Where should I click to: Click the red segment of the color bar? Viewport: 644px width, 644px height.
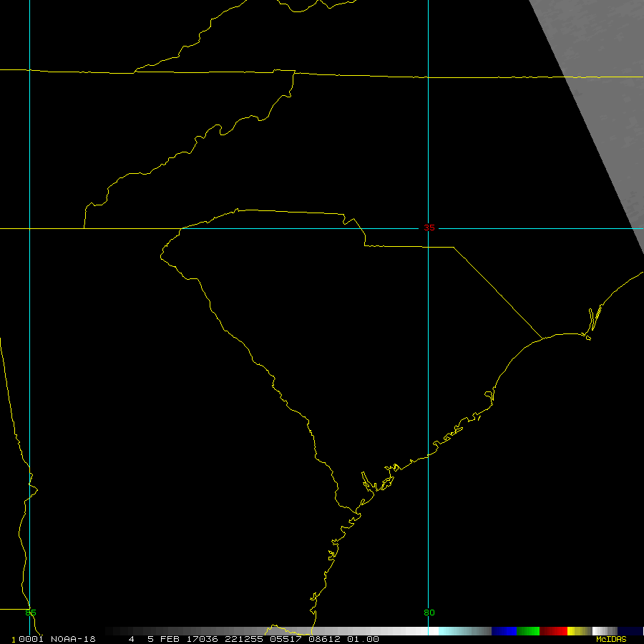[x=553, y=631]
